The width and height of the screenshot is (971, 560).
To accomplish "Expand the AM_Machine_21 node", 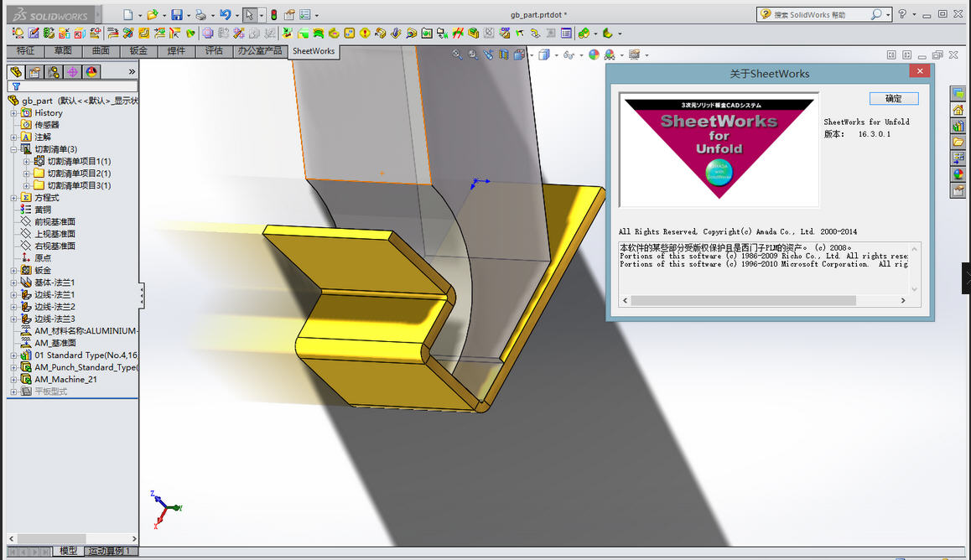I will (x=13, y=379).
